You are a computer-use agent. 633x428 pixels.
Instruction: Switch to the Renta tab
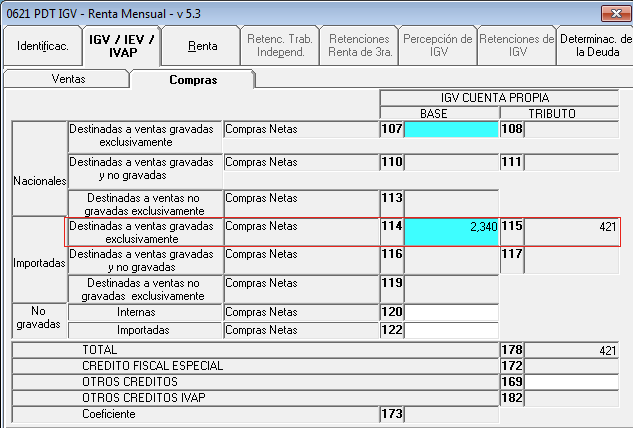[201, 46]
